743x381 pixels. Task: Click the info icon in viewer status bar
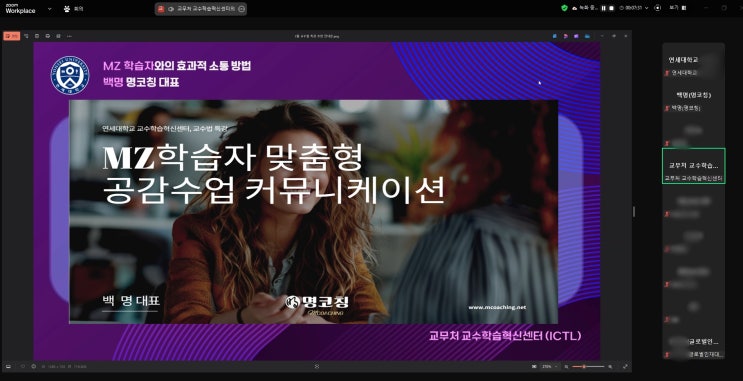[33, 366]
